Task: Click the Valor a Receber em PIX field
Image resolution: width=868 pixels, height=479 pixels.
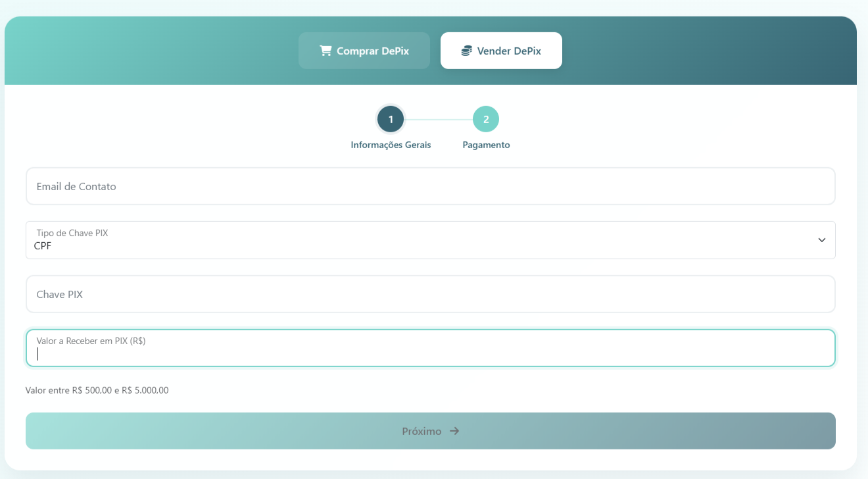Action: tap(431, 348)
